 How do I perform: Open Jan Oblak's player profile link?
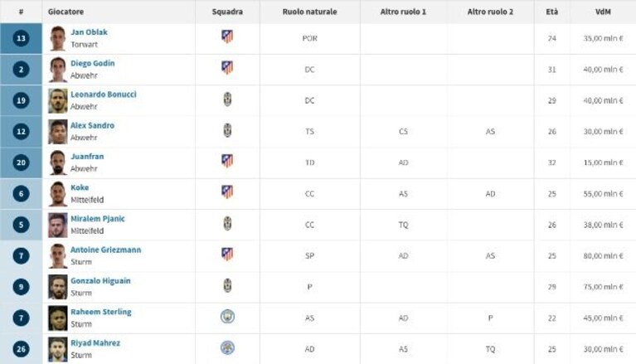tap(90, 32)
